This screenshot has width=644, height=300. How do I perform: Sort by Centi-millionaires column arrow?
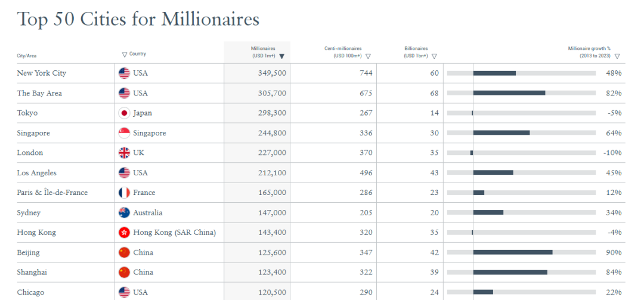368,56
